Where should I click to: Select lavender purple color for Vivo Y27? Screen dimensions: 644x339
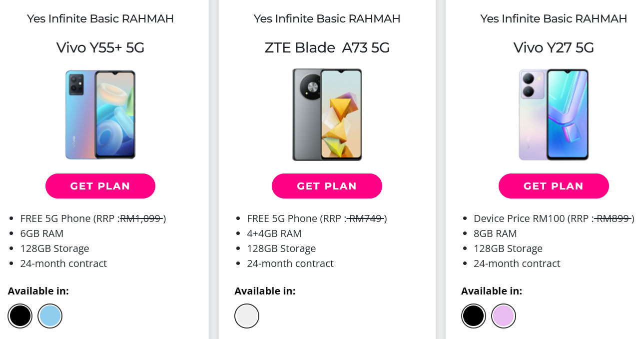pos(503,316)
